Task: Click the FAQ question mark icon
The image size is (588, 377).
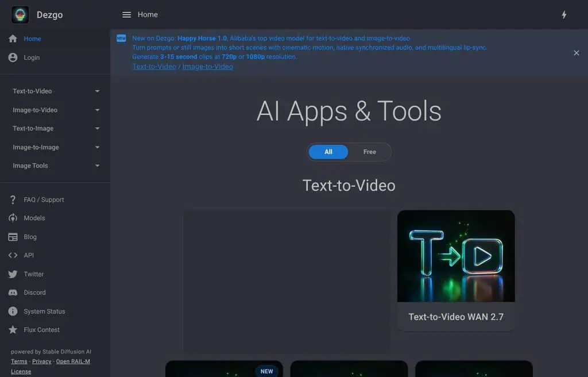Action: coord(13,200)
